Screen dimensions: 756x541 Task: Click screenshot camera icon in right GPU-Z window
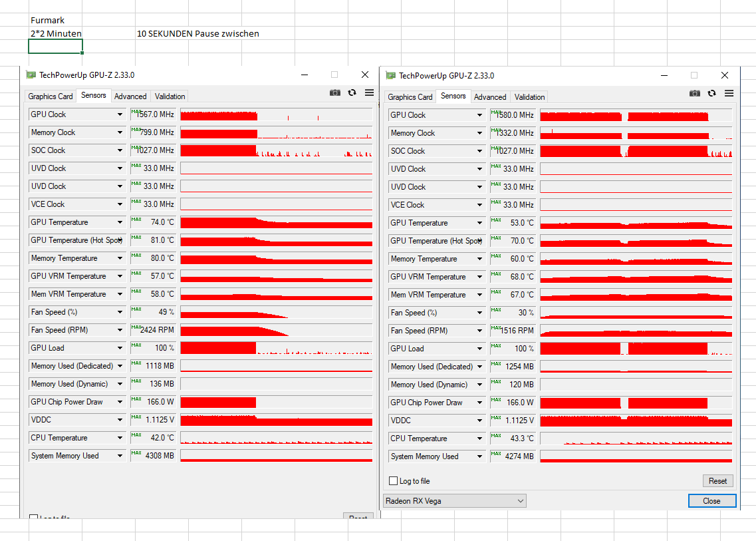(695, 93)
